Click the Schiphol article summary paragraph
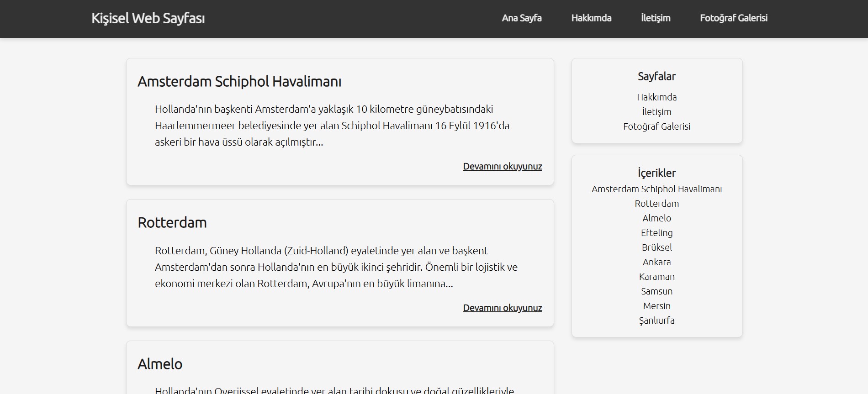 click(332, 126)
